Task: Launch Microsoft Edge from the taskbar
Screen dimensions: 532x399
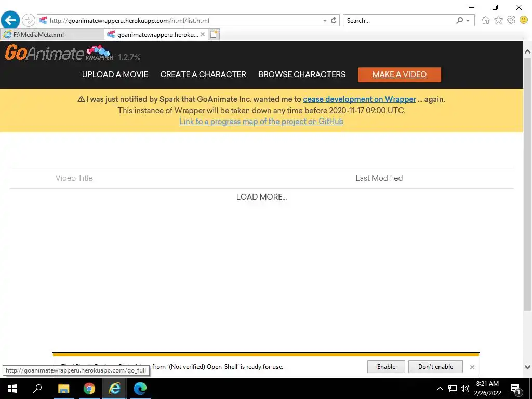Action: coord(140,389)
